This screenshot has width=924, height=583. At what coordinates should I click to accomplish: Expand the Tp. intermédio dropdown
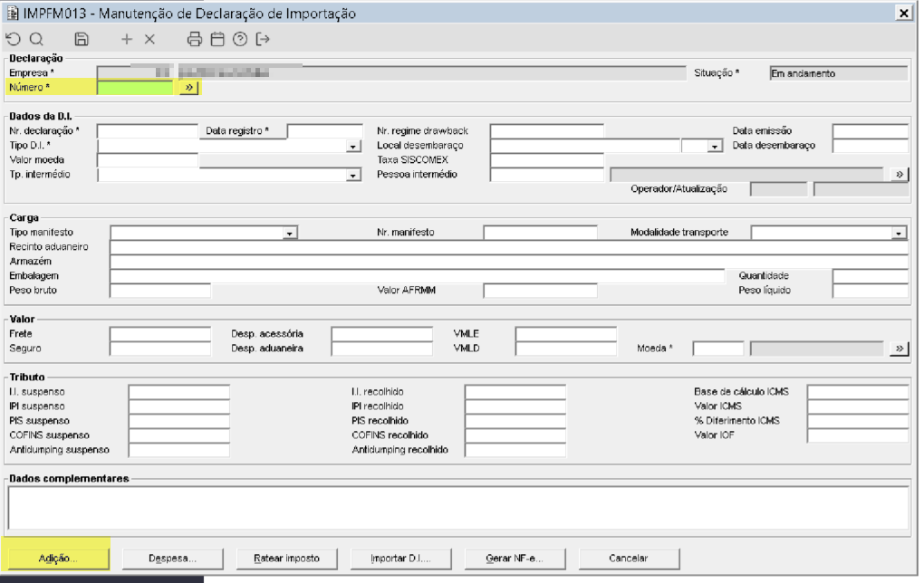coord(353,175)
